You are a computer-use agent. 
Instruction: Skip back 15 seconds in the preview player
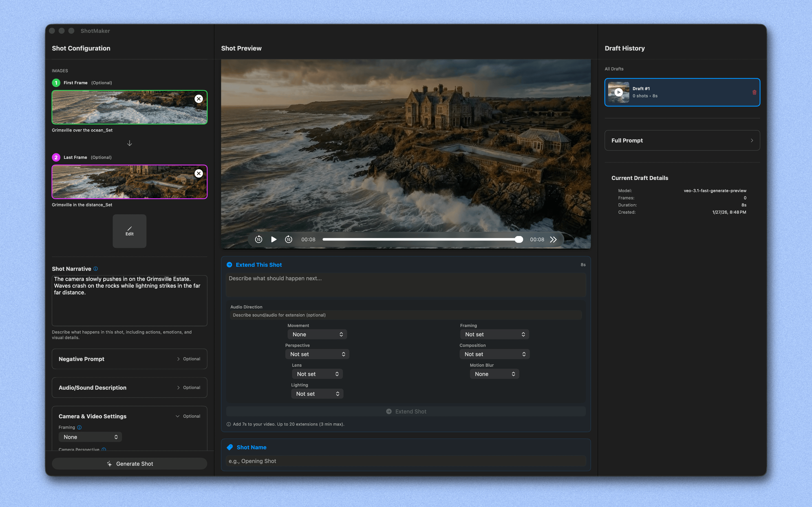click(x=258, y=239)
